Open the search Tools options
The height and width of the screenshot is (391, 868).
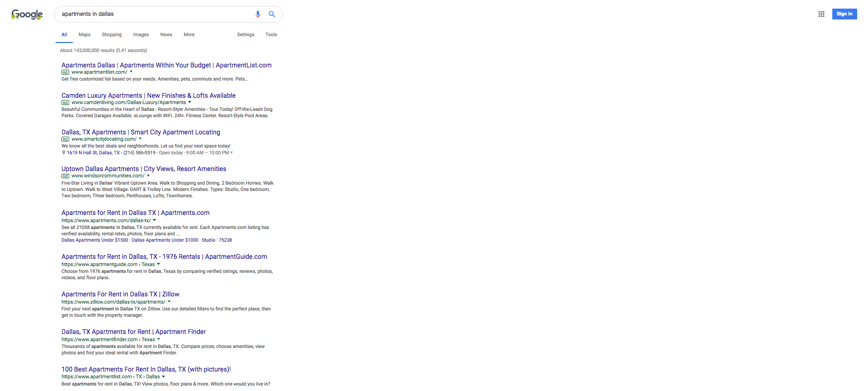[x=271, y=35]
